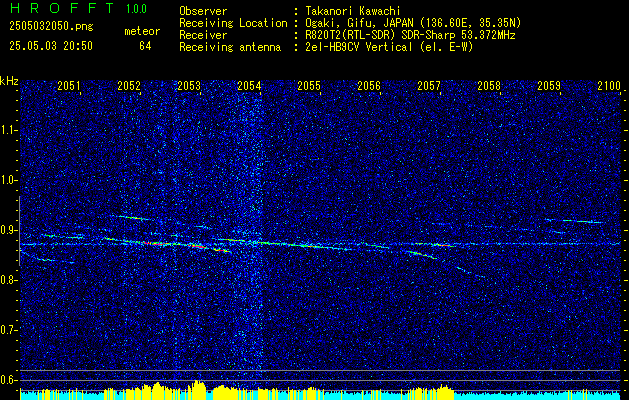Click the 2051 time marker
This screenshot has width=629, height=400.
[x=69, y=85]
